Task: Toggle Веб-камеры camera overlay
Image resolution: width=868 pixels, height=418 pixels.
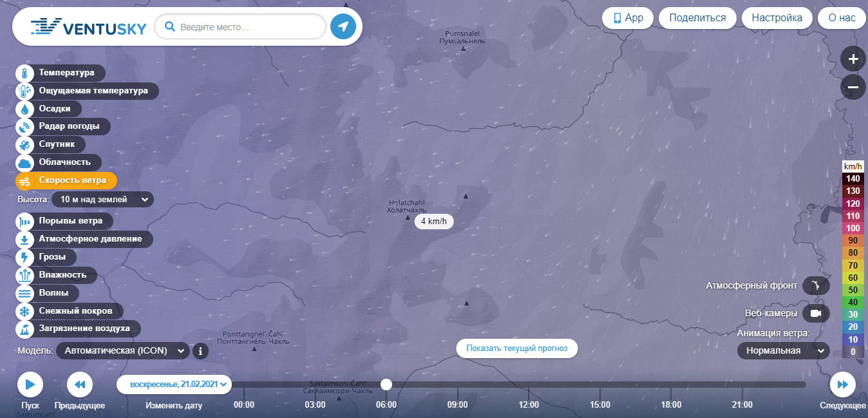Action: 816,314
